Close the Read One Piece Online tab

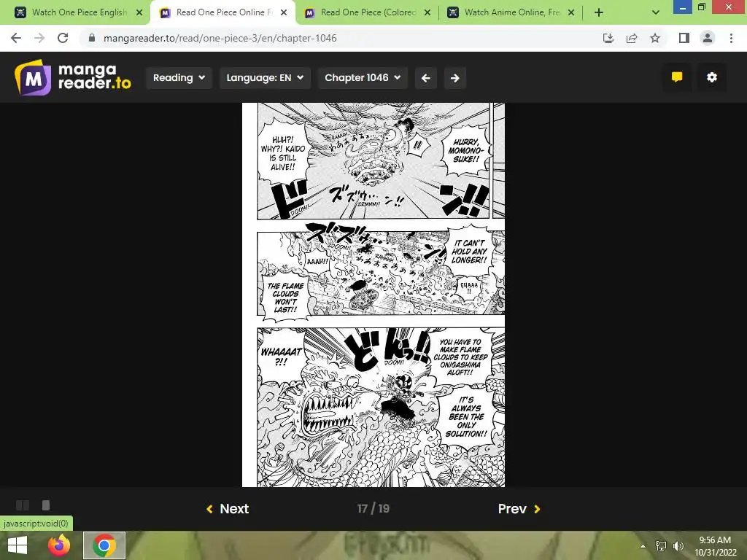point(284,12)
